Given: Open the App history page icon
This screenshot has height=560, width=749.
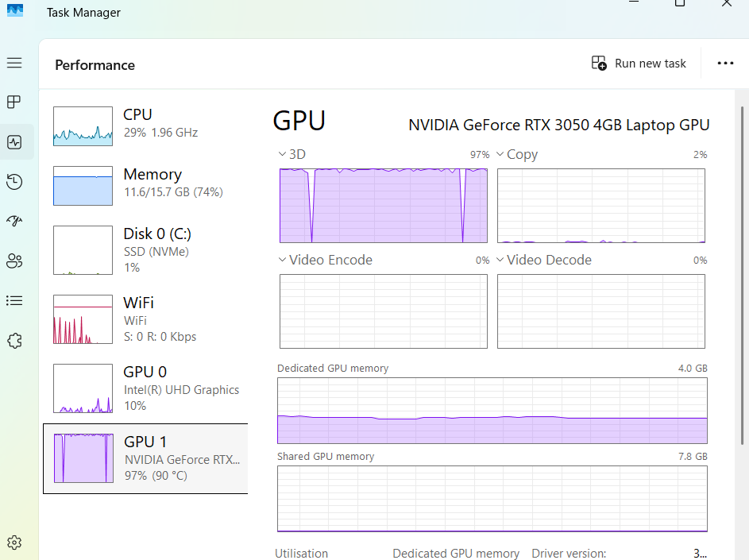Looking at the screenshot, I should 14,182.
